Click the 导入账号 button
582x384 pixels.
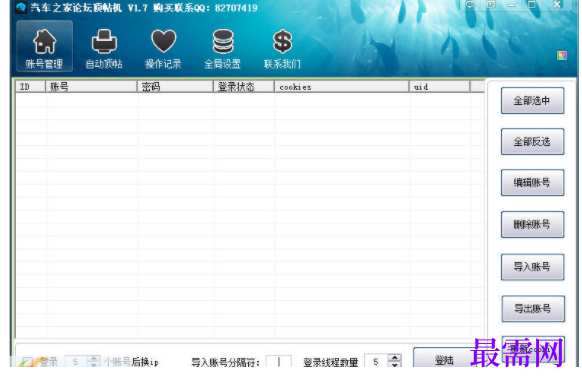[532, 267]
